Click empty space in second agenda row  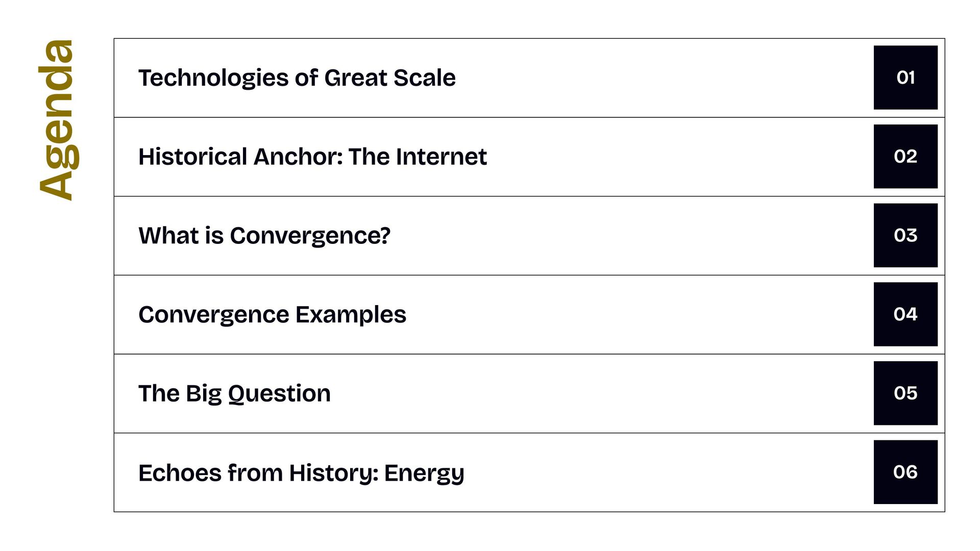(679, 157)
